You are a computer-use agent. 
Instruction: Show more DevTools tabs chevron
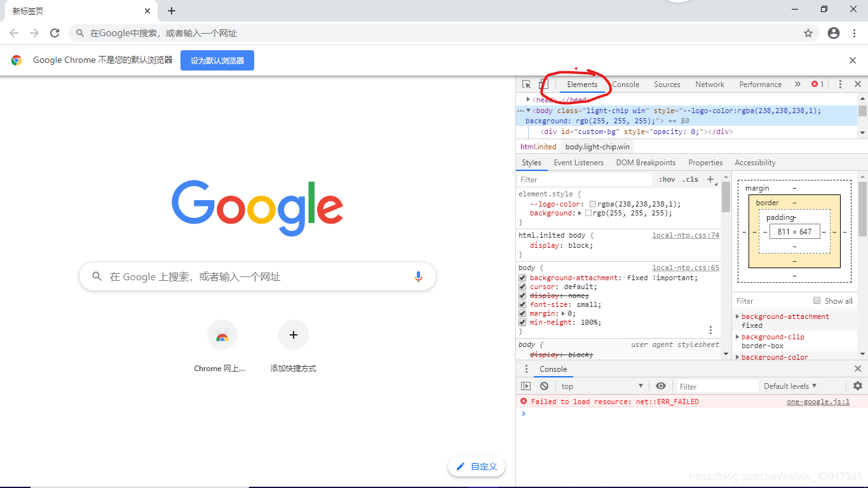tap(797, 85)
